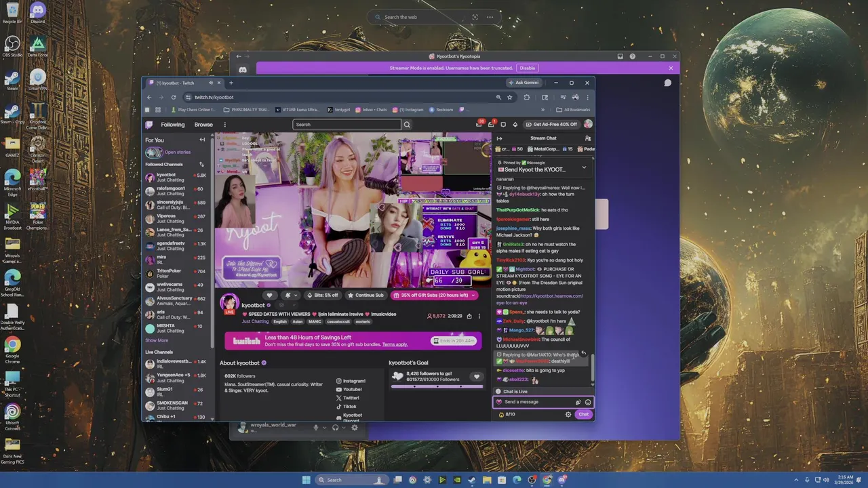Image resolution: width=868 pixels, height=488 pixels.
Task: Open chat community users list icon
Action: [x=588, y=138]
